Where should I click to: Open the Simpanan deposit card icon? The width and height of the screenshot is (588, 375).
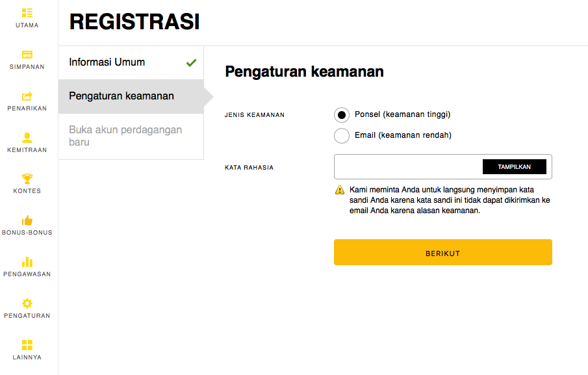click(27, 55)
